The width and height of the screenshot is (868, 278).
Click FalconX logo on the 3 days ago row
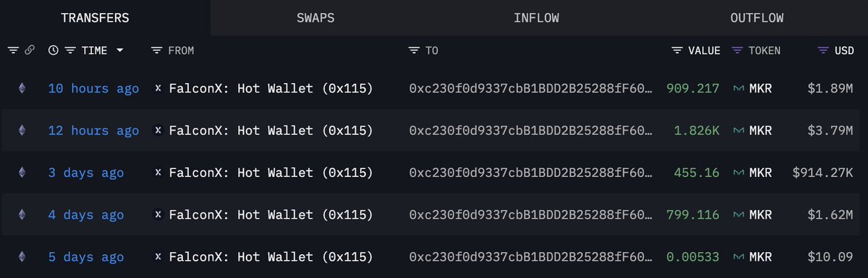[158, 173]
